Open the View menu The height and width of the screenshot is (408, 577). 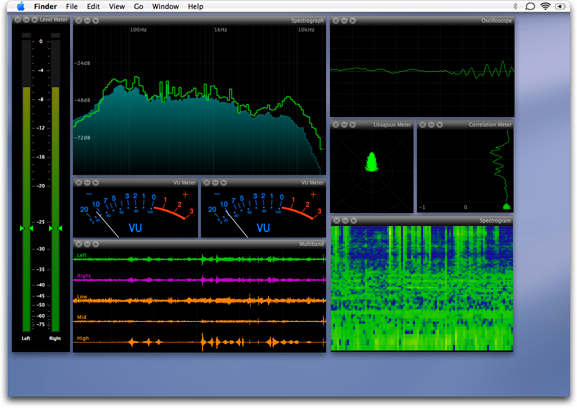click(117, 6)
